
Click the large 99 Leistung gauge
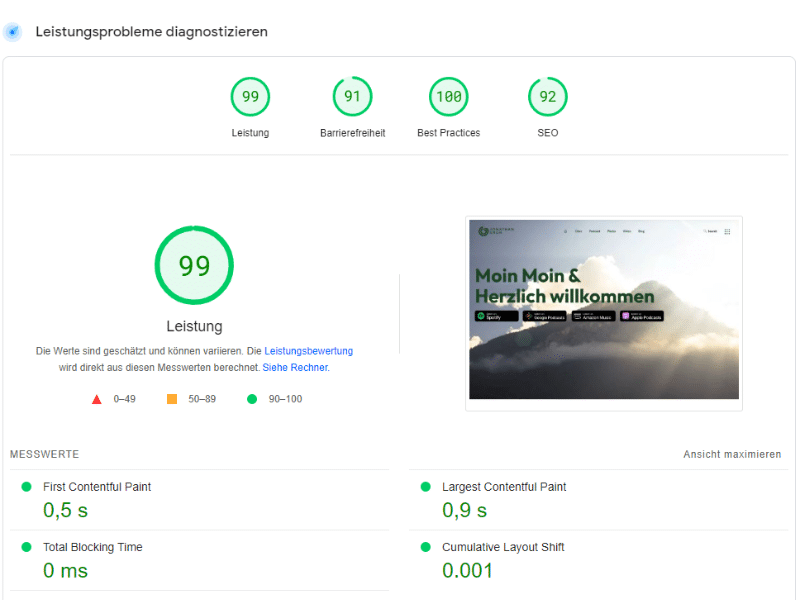[194, 266]
